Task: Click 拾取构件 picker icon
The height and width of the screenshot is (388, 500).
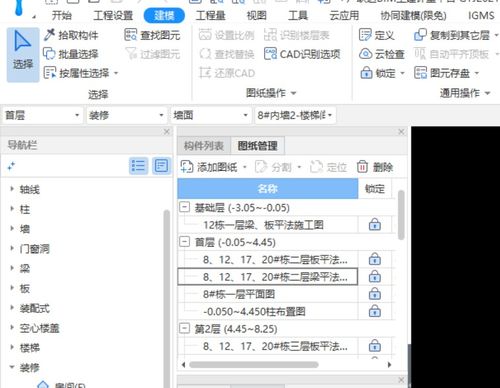Action: (49, 35)
